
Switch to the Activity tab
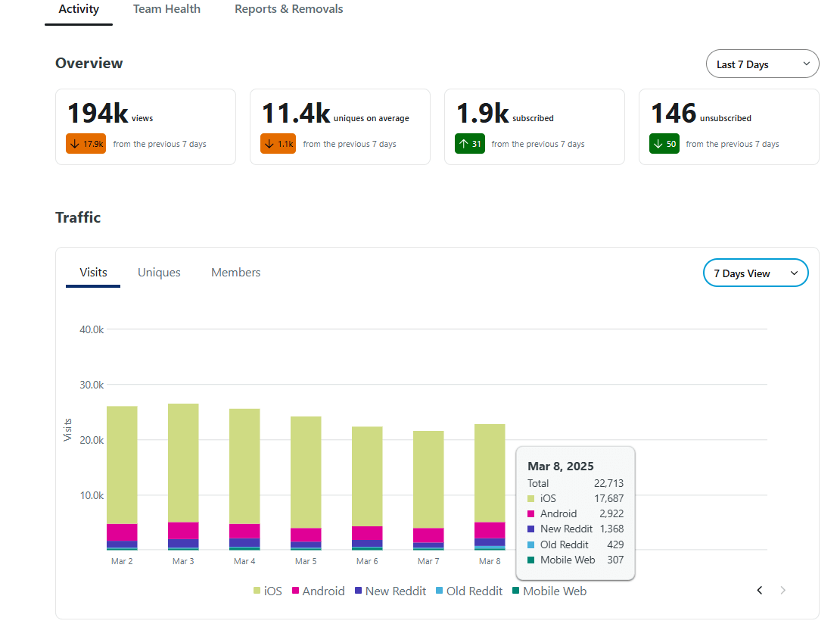pyautogui.click(x=79, y=10)
